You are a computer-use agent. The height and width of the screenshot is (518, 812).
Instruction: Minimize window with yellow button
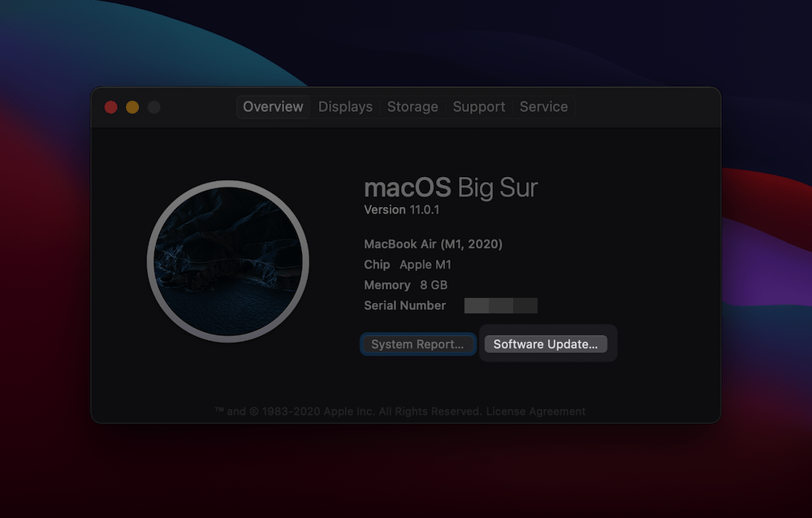click(132, 107)
